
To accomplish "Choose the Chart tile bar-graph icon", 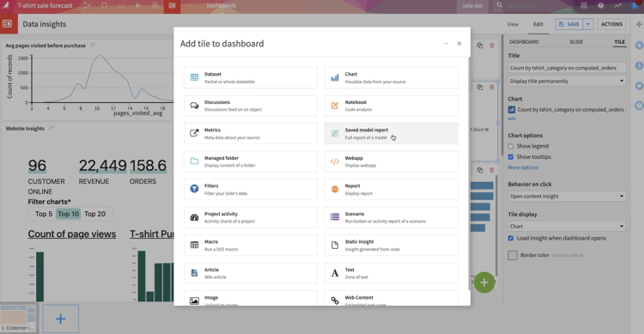I will click(335, 77).
